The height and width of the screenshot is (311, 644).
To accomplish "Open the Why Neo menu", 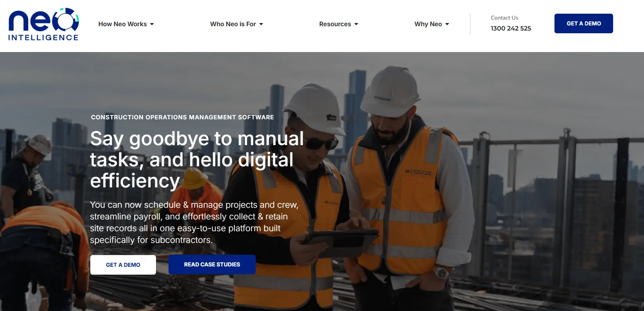I will click(x=428, y=24).
